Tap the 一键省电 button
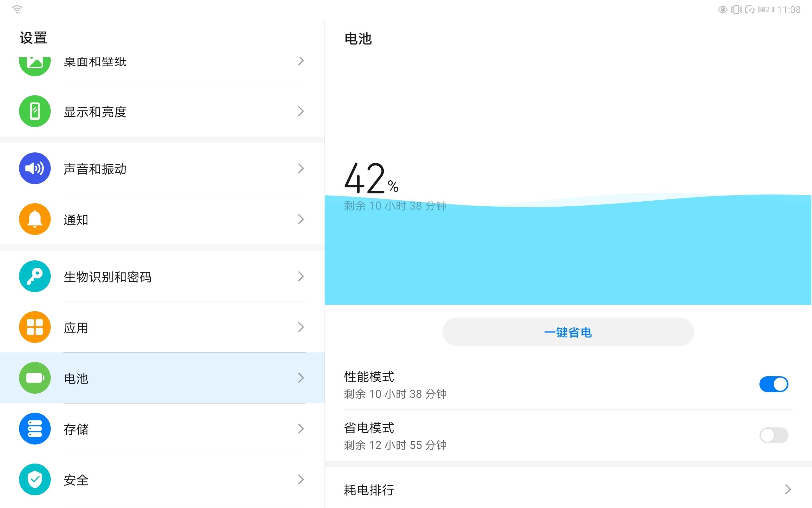The width and height of the screenshot is (812, 508). pyautogui.click(x=568, y=332)
